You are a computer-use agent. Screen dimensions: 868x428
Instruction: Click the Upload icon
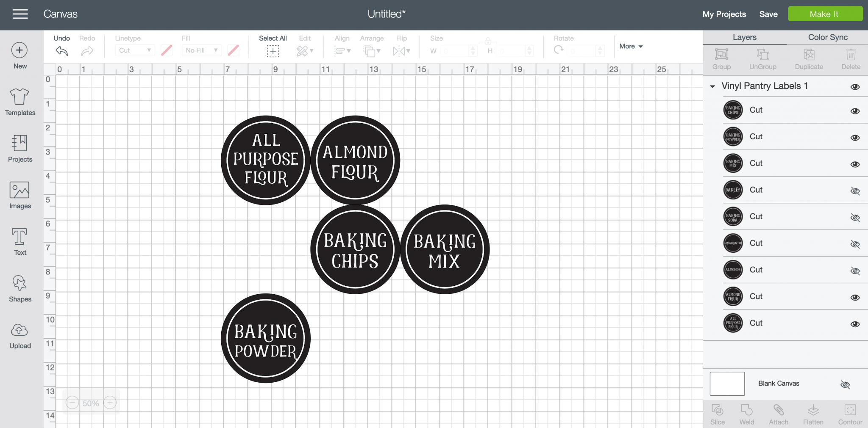19,334
